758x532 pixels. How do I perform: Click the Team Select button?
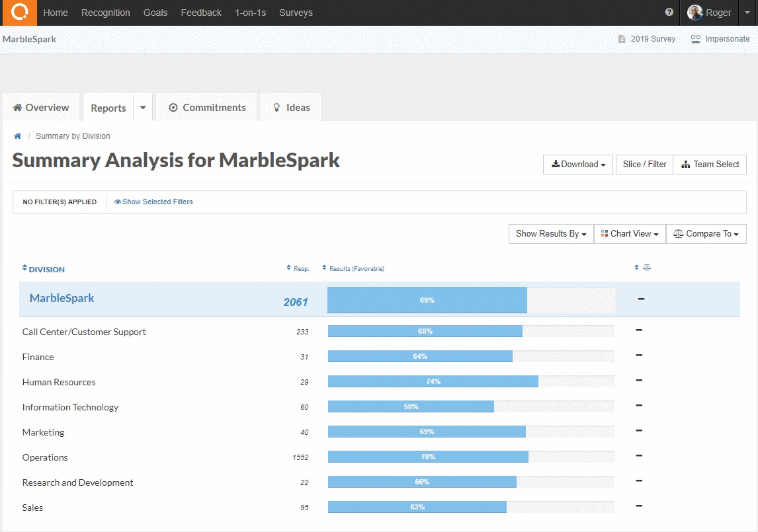pos(710,165)
